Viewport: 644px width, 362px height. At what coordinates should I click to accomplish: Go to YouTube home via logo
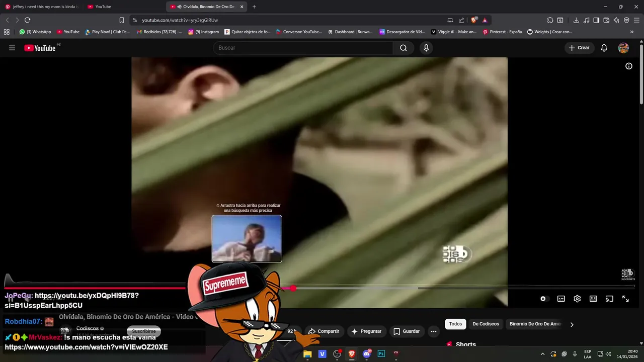click(40, 48)
